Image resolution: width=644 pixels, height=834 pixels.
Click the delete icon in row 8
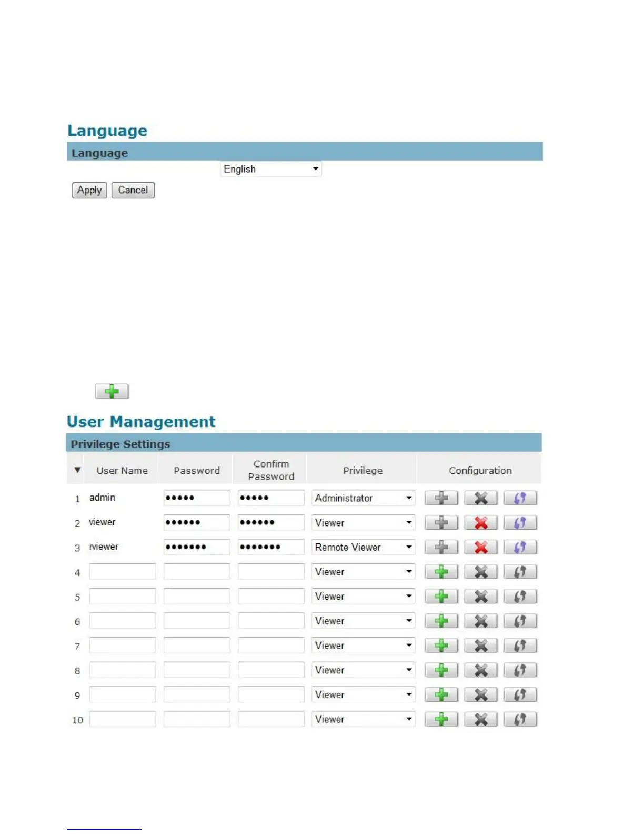[x=481, y=670]
